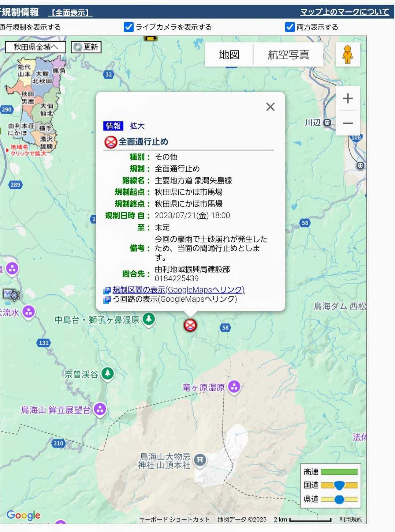Click the full road closure map marker

pos(190,325)
